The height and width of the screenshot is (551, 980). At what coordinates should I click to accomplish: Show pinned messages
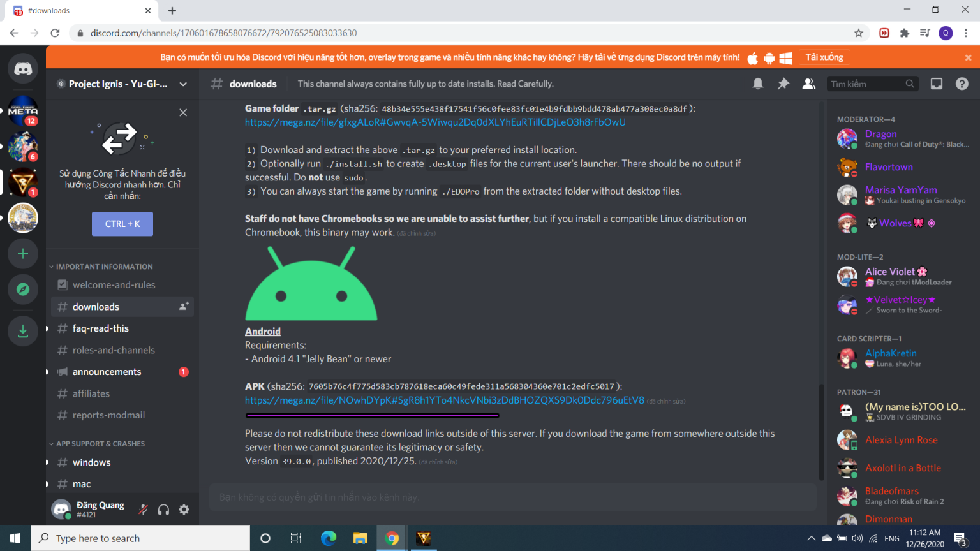783,84
